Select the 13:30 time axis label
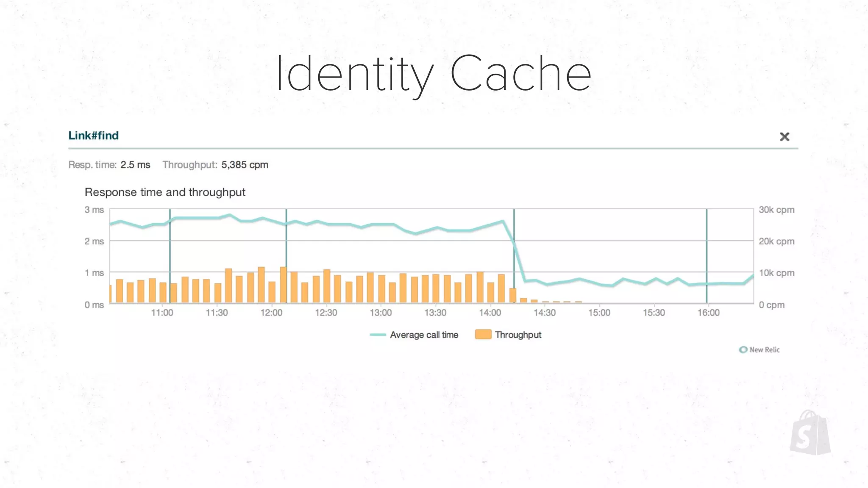868x488 pixels. [435, 313]
